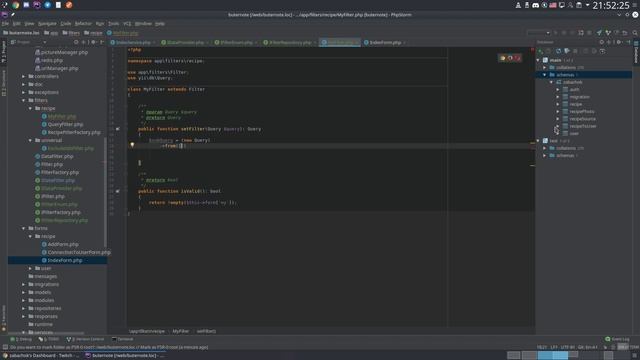Click the Discord tray icon
The height and width of the screenshot is (360, 640).
536,5
